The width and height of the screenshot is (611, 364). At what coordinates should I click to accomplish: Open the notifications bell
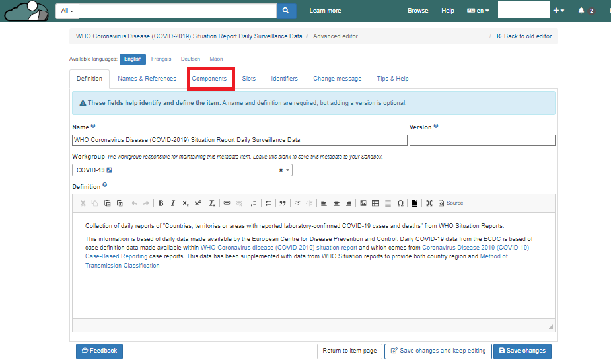point(581,11)
